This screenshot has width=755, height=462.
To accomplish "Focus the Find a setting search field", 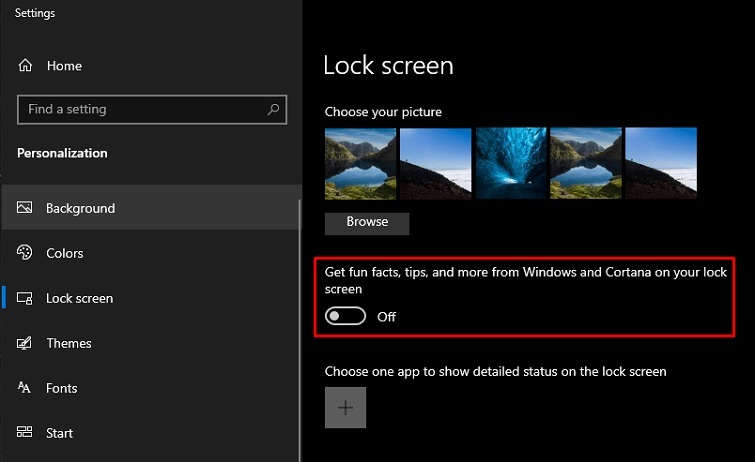I will (x=140, y=109).
